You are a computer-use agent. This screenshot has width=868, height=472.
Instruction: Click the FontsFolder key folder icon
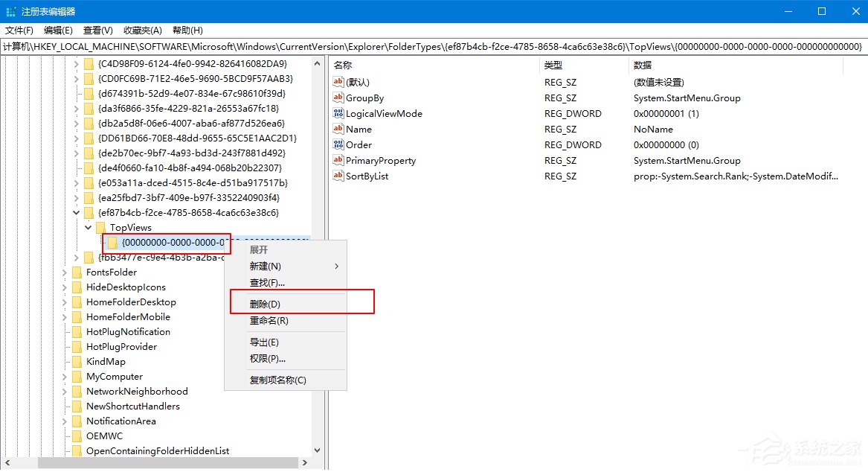point(79,272)
